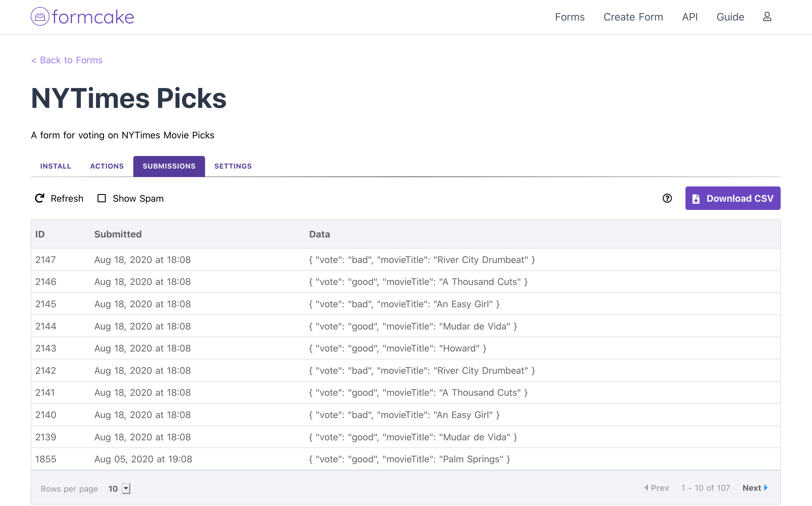Switch to the Actions tab
Image resolution: width=812 pixels, height=506 pixels.
pos(107,166)
